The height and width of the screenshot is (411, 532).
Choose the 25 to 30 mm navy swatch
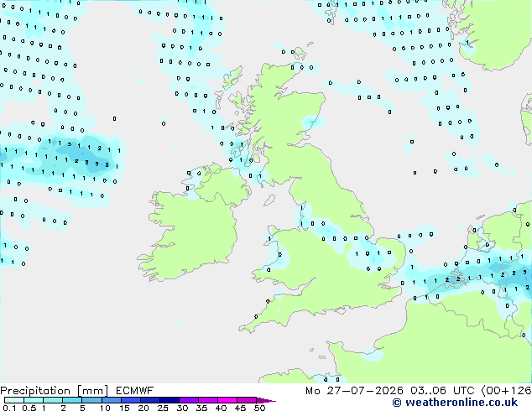coord(169,400)
